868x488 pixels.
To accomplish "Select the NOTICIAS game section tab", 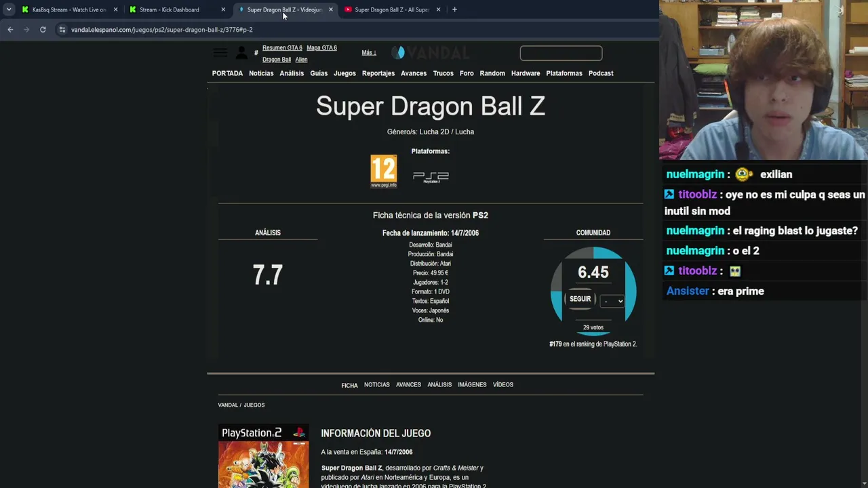I will tap(377, 385).
